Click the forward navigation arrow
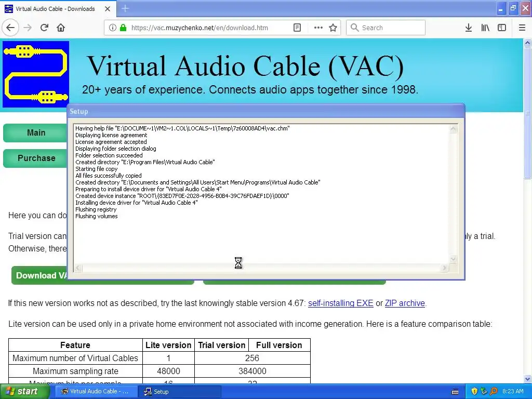Viewport: 532px width, 399px height. [x=28, y=28]
